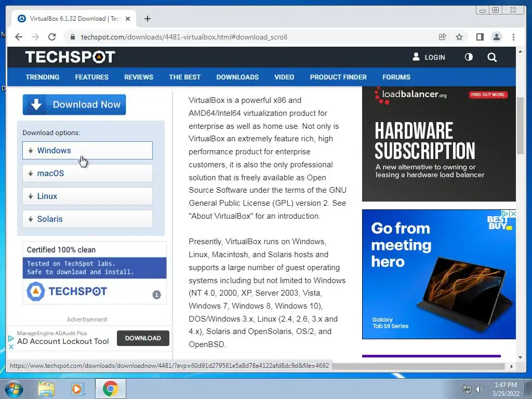Click the browser forward arrow
Screen dimensions: 532x399
(35, 37)
